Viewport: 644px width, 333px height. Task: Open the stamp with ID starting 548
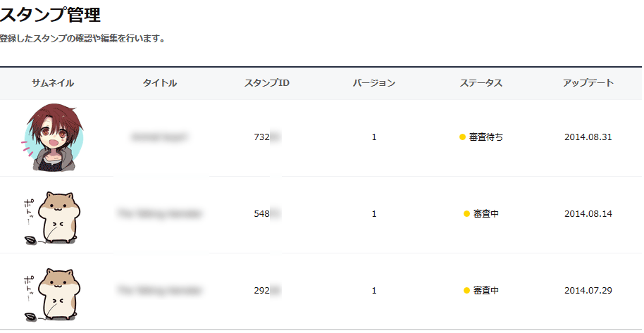pyautogui.click(x=262, y=214)
